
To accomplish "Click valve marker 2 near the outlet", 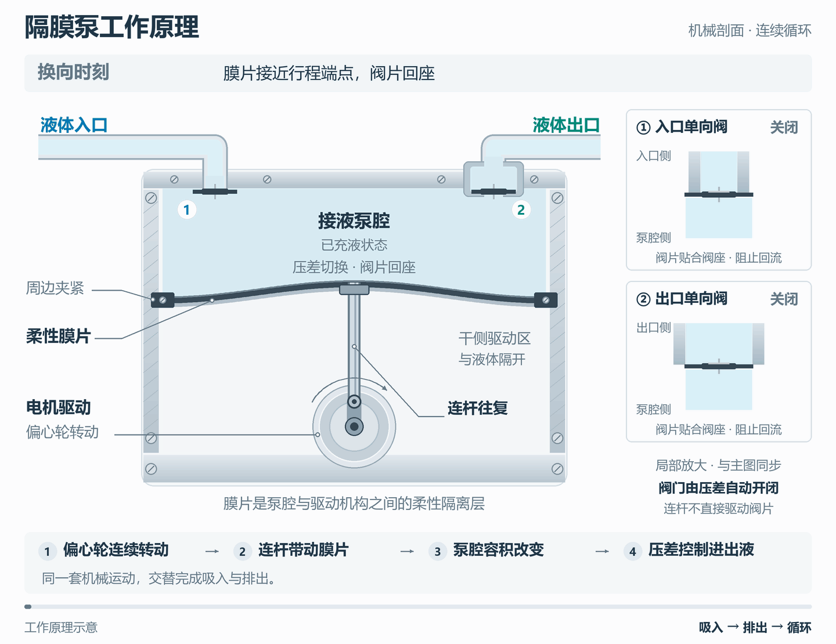I will pyautogui.click(x=521, y=209).
